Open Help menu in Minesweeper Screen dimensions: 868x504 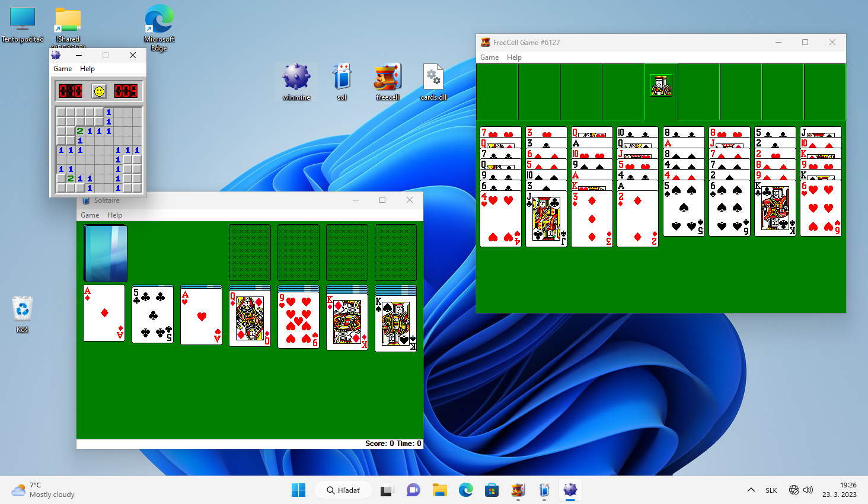click(x=87, y=69)
